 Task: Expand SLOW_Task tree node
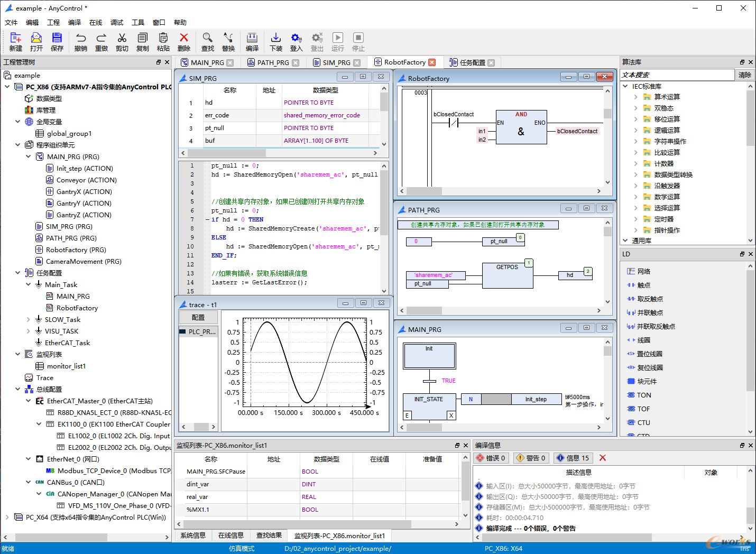tap(29, 319)
